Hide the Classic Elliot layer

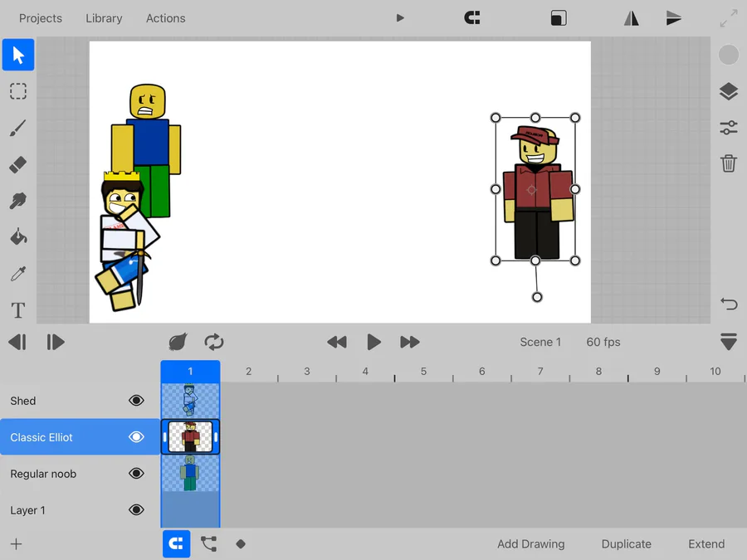pyautogui.click(x=136, y=436)
